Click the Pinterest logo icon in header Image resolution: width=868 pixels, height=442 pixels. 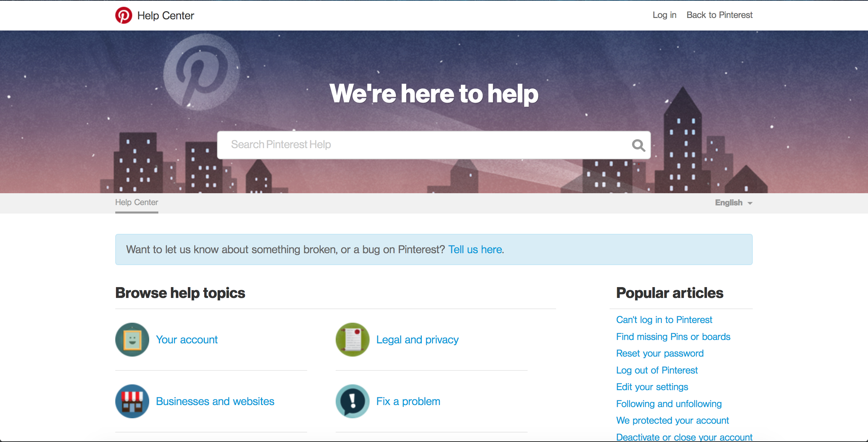coord(123,15)
